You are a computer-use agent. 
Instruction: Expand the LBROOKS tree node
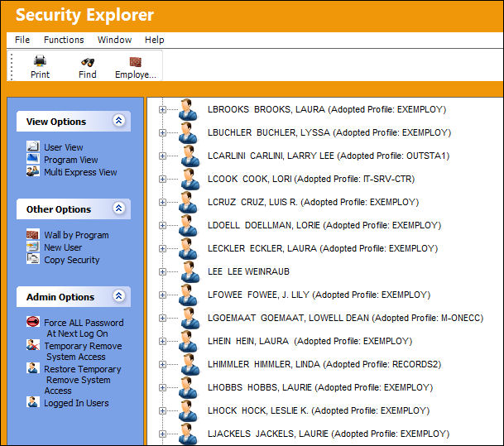[x=163, y=110]
